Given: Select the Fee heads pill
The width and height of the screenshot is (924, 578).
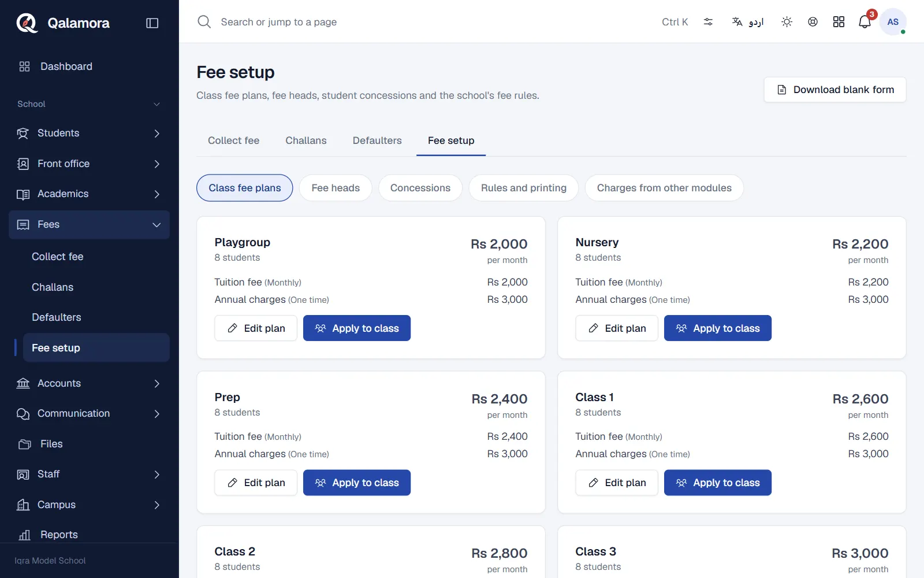Looking at the screenshot, I should (336, 188).
